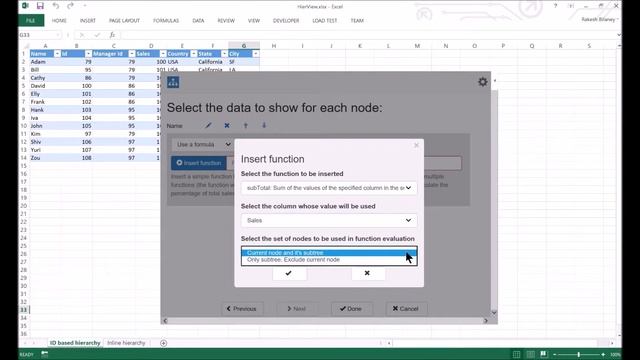The image size is (640, 360).
Task: Zoom out with the minus button
Action: pos(555,354)
